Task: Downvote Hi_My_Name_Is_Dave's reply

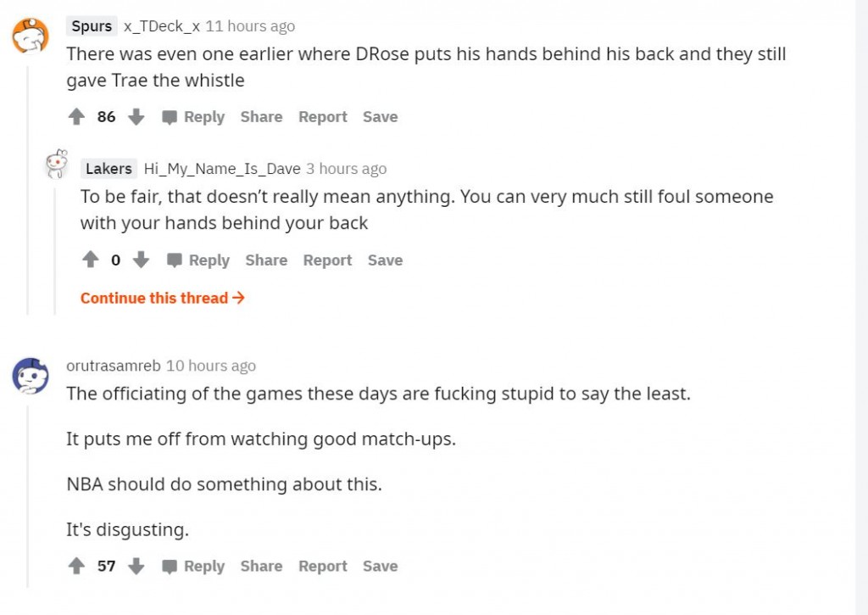Action: pyautogui.click(x=142, y=260)
